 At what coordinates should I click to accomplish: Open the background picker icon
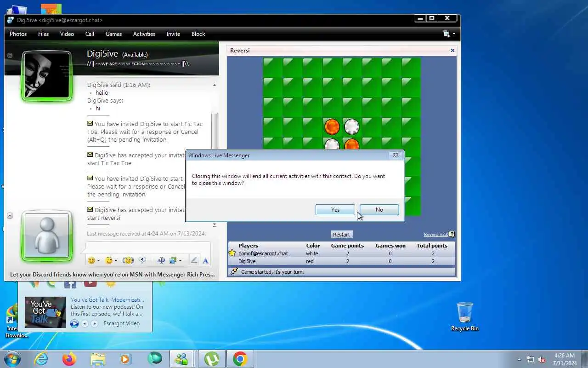pos(173,260)
